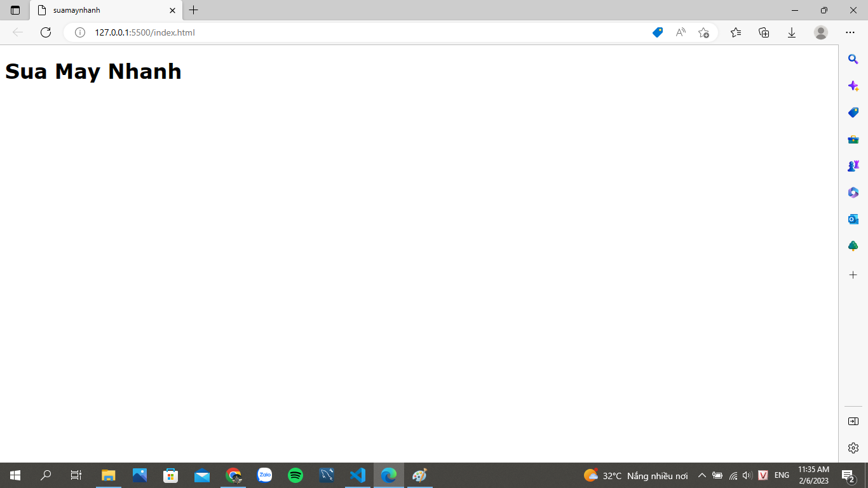Open the sidebar Outlook icon

click(853, 219)
